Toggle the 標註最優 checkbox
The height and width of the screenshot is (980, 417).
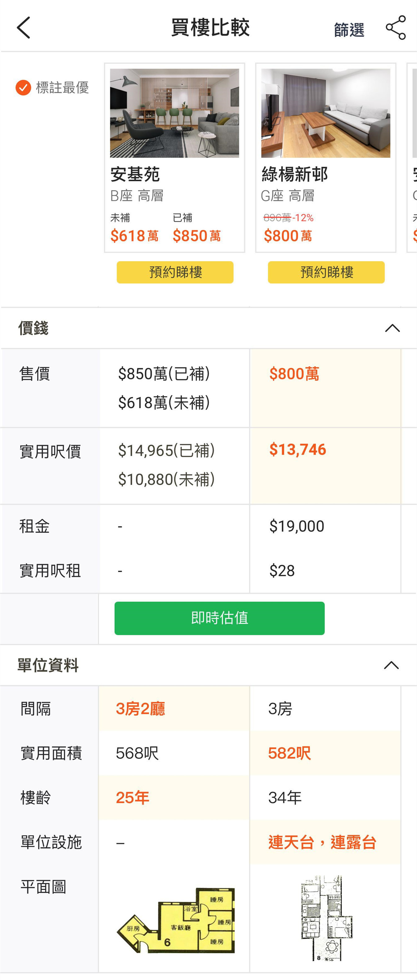point(23,88)
